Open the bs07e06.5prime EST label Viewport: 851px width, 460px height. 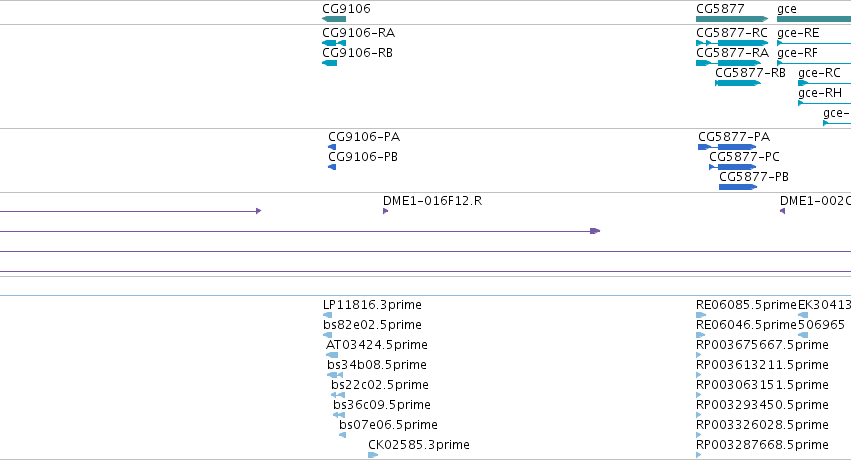[x=389, y=425]
